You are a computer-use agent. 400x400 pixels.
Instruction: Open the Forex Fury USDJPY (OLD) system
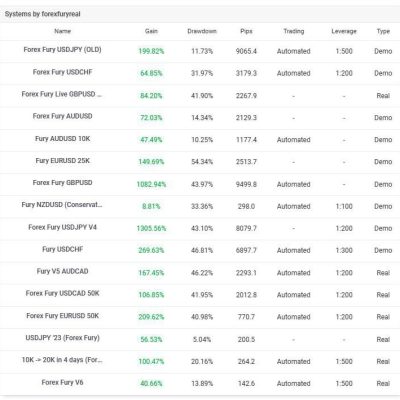[62, 50]
